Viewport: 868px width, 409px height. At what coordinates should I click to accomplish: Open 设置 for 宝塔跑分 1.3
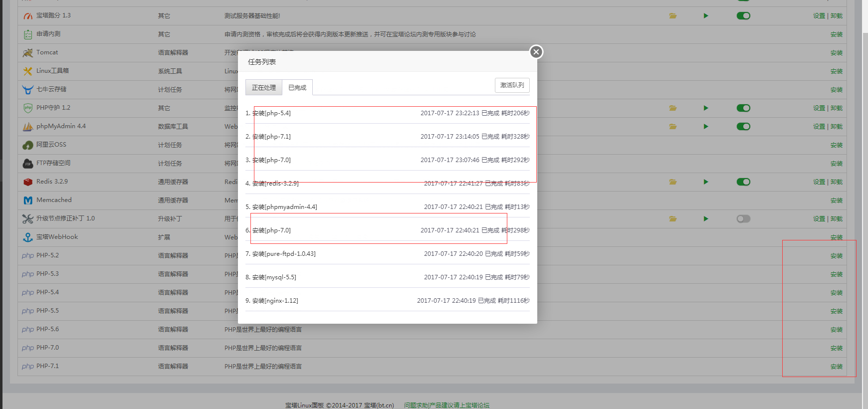[819, 16]
